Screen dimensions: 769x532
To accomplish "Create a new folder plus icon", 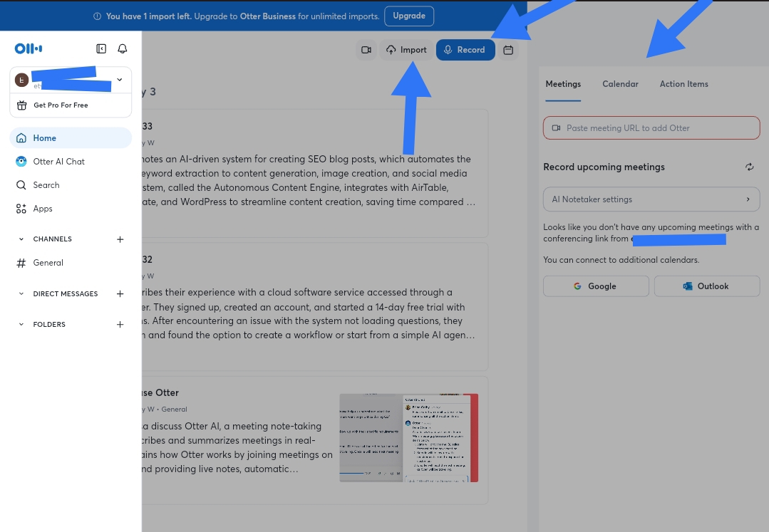I will coord(120,324).
